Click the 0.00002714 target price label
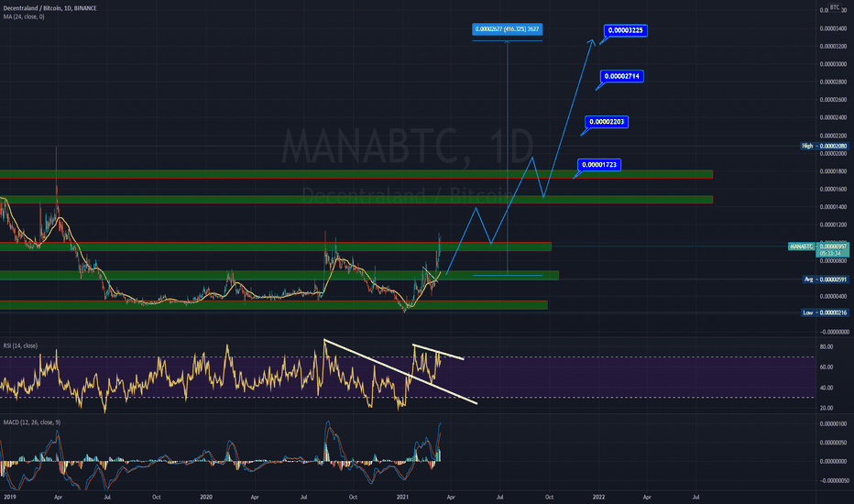This screenshot has width=854, height=504. pos(622,76)
